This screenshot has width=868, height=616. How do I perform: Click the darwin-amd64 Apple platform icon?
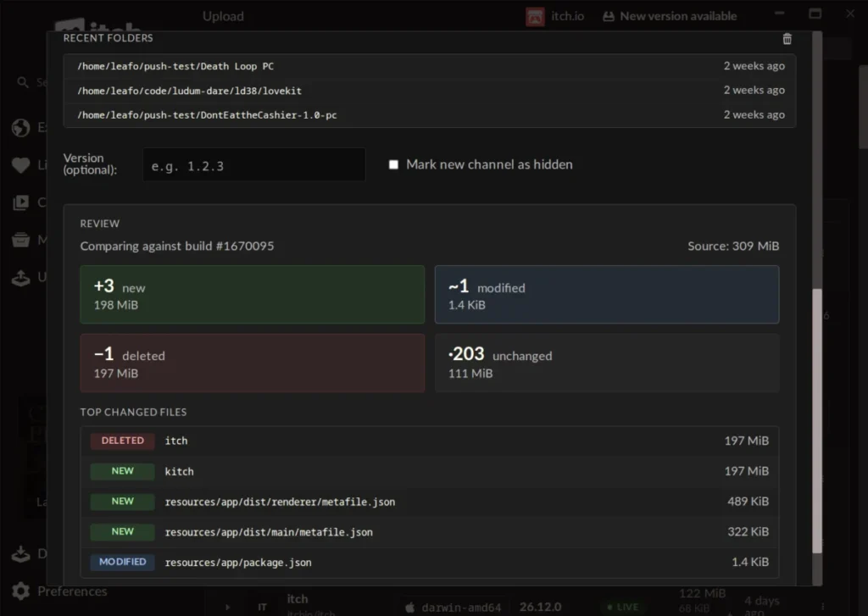point(409,608)
